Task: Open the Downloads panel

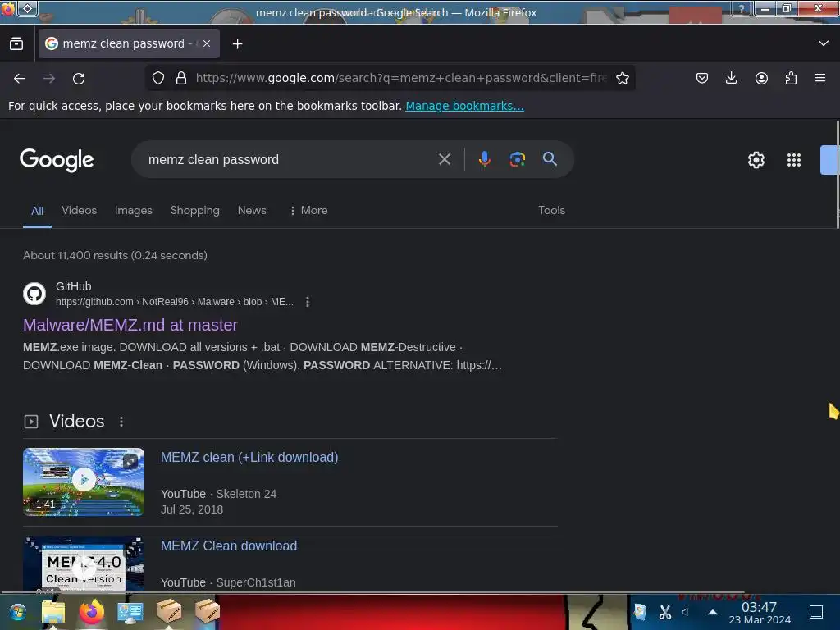Action: coord(731,78)
